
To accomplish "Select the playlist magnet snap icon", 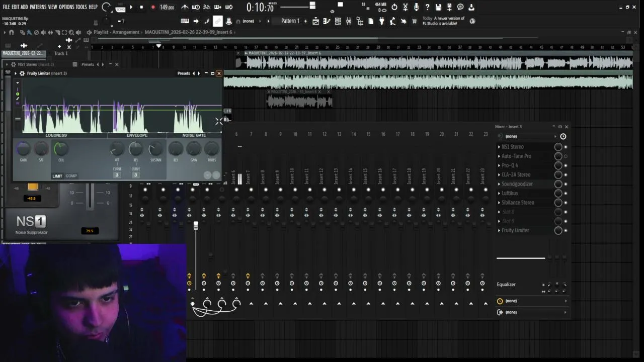I will (11, 32).
